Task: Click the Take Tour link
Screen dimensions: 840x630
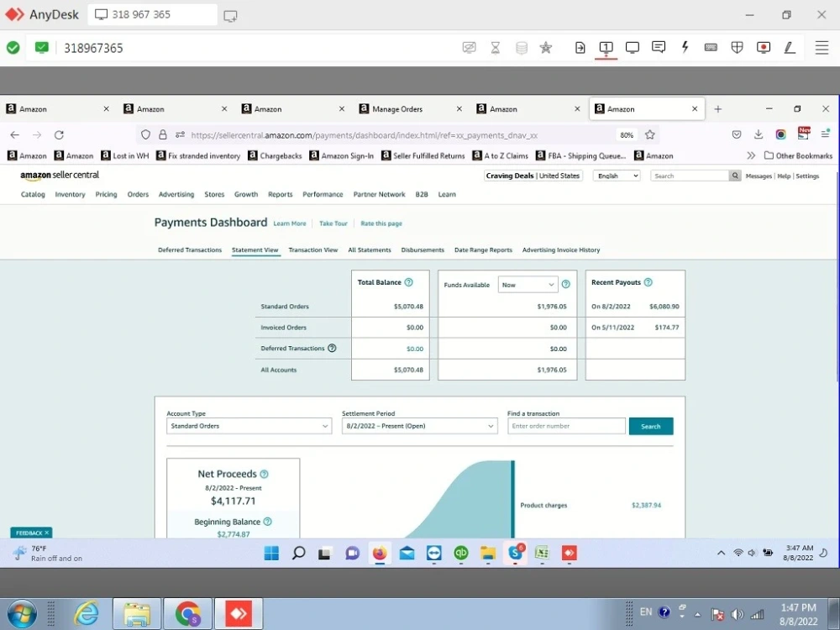Action: [333, 223]
